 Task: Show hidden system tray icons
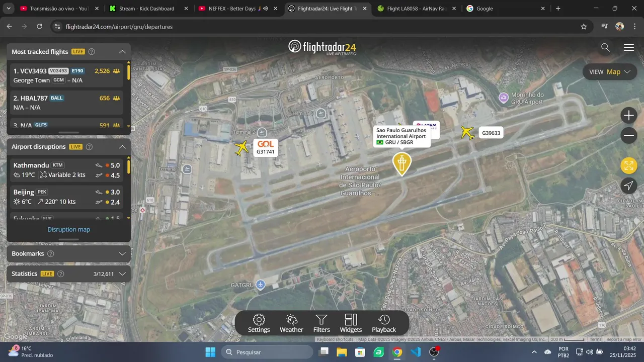(x=534, y=352)
